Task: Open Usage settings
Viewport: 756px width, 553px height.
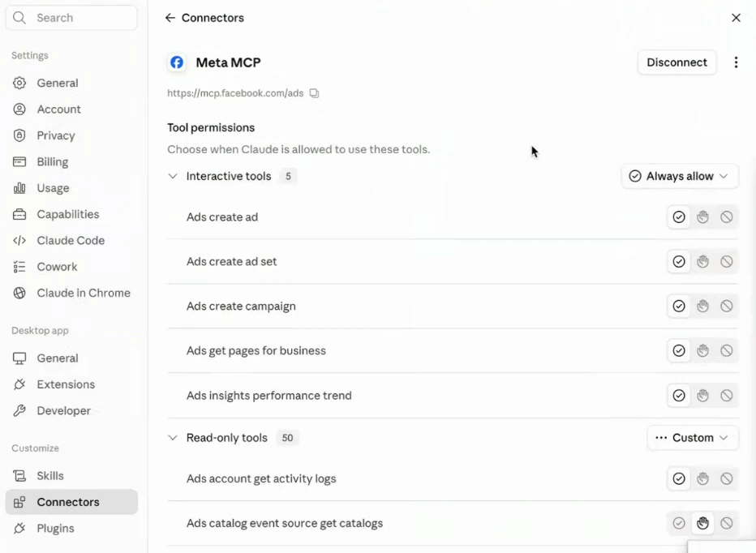Action: pos(71,188)
